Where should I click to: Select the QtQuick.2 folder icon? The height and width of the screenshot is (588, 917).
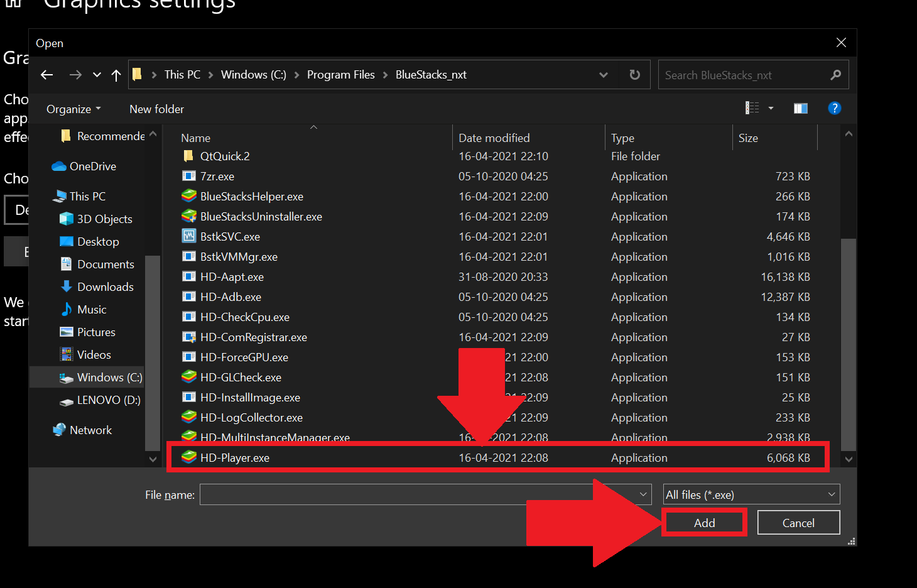188,156
